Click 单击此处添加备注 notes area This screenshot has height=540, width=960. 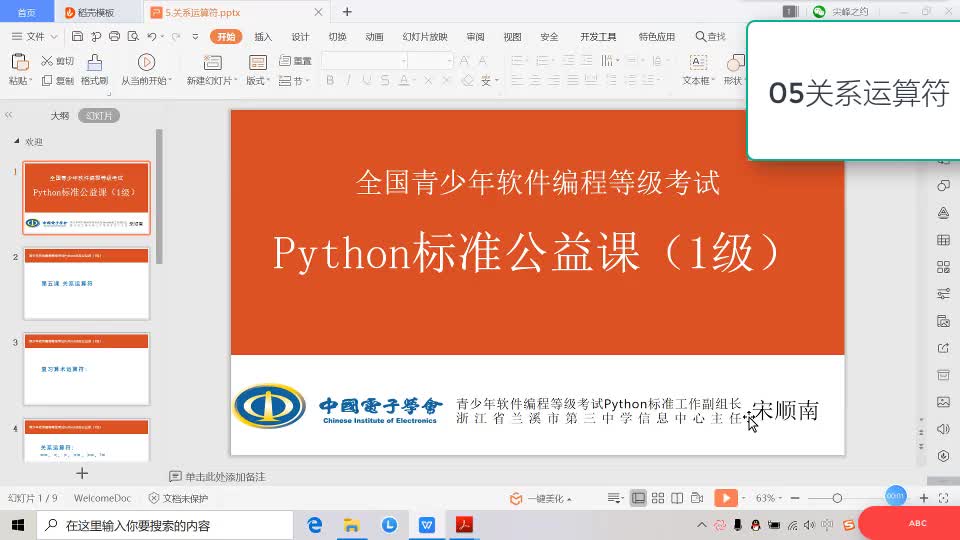(x=225, y=476)
